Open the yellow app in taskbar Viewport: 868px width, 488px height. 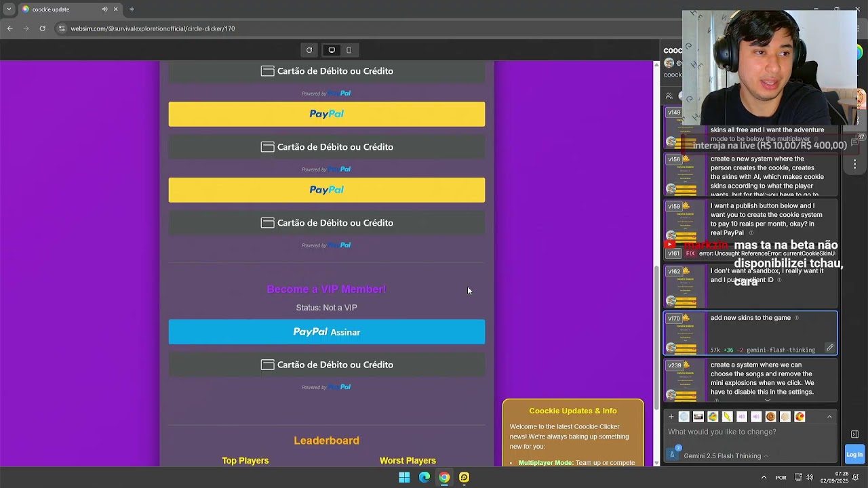464,477
